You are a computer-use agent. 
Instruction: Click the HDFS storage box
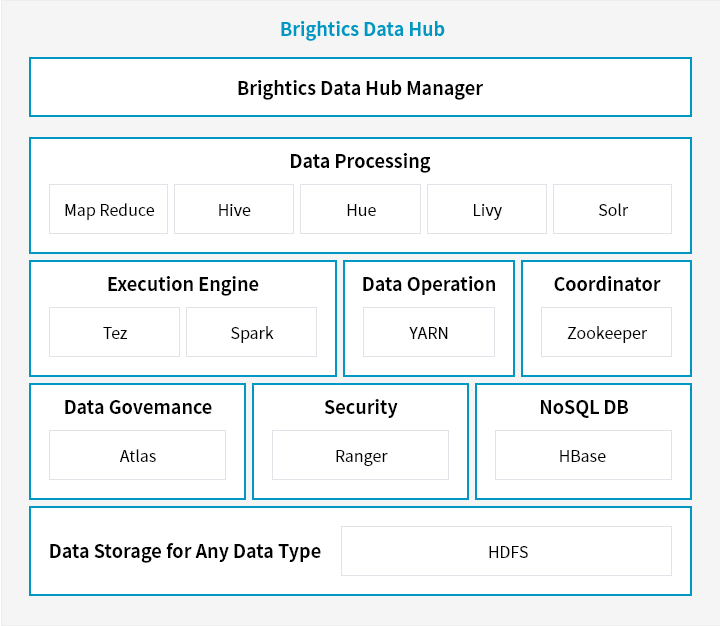coord(506,551)
